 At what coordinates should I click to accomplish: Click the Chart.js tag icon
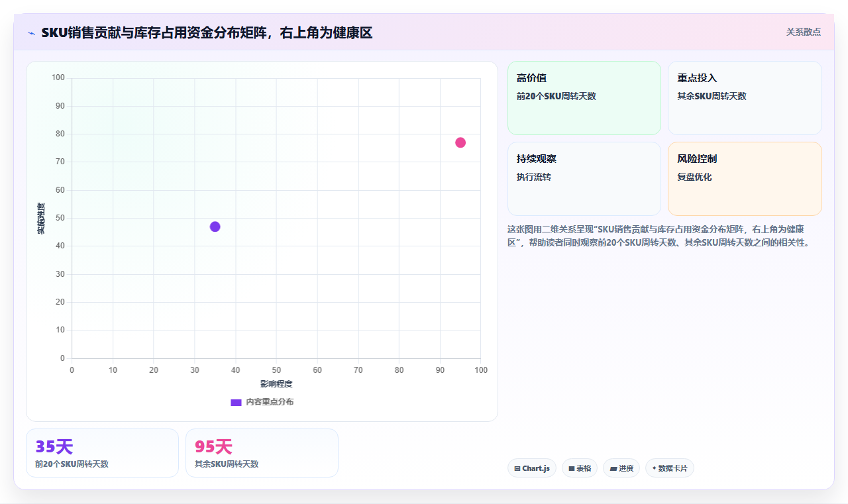coord(517,468)
